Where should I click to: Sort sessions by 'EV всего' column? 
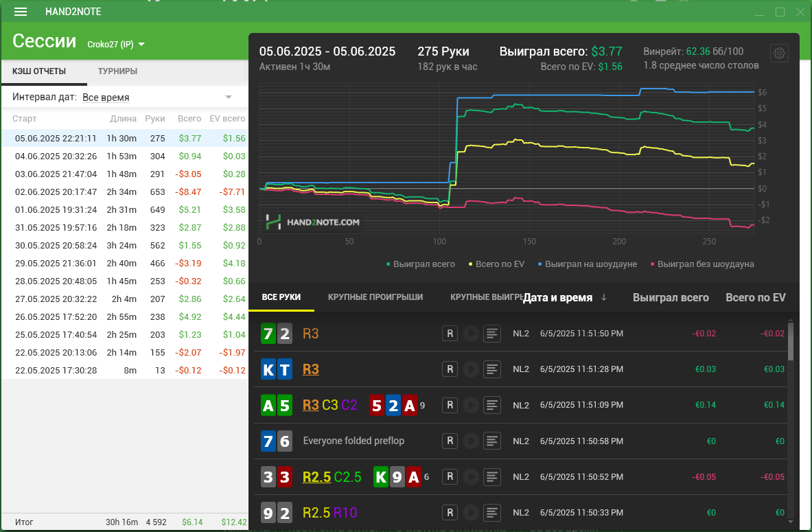coord(227,119)
